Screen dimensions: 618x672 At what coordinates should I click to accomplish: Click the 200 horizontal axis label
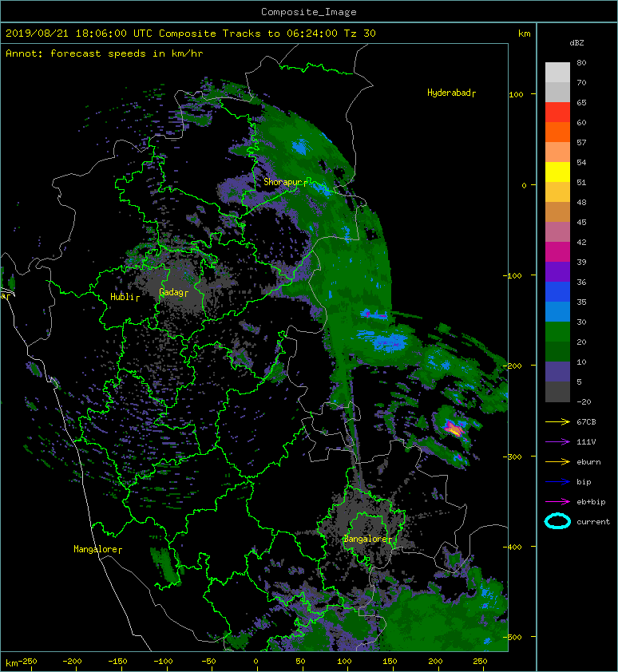coord(435,662)
